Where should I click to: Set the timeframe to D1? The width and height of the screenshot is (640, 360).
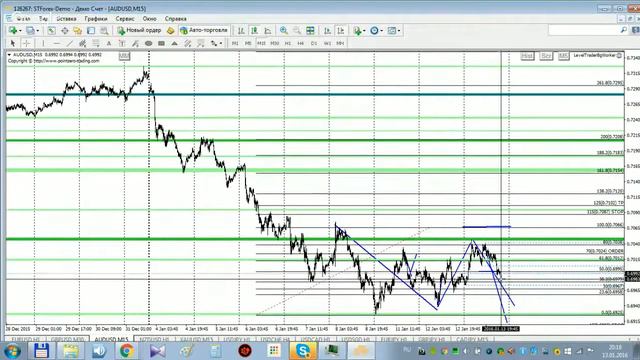(314, 43)
